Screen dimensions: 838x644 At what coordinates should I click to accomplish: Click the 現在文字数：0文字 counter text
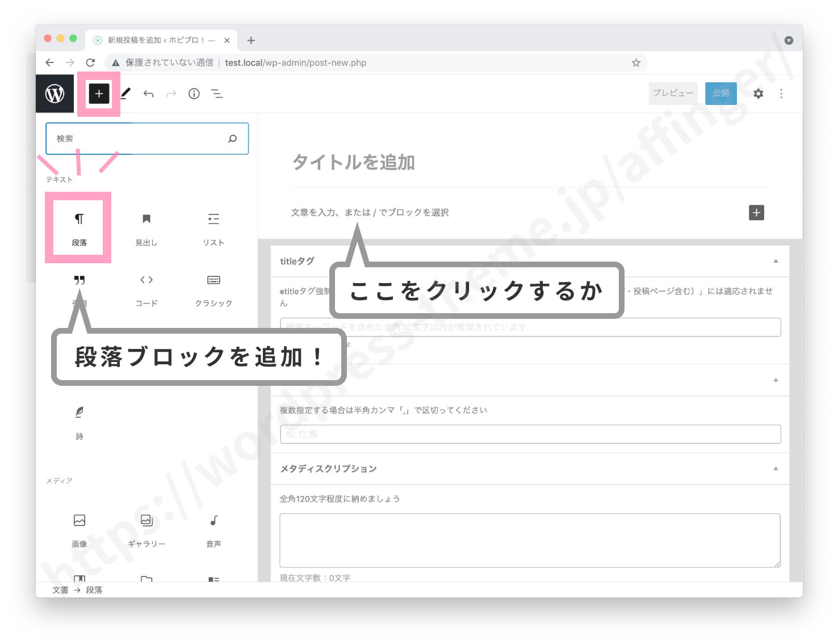coord(315,578)
